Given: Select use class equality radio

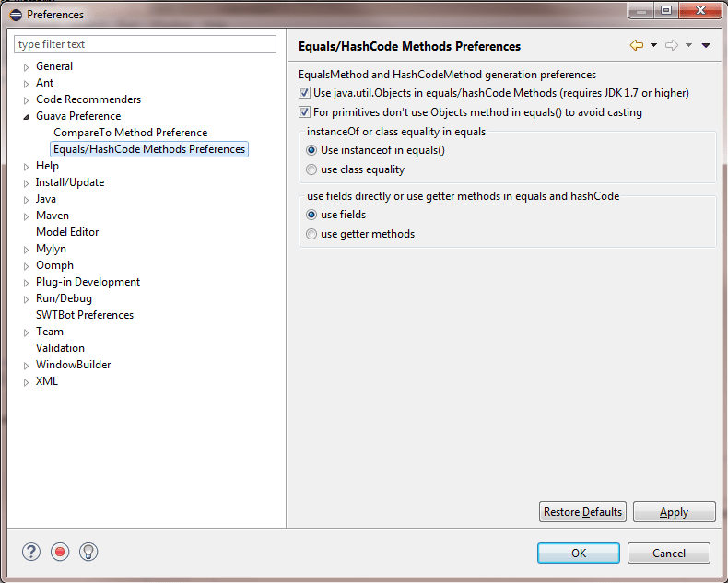Looking at the screenshot, I should click(x=311, y=169).
